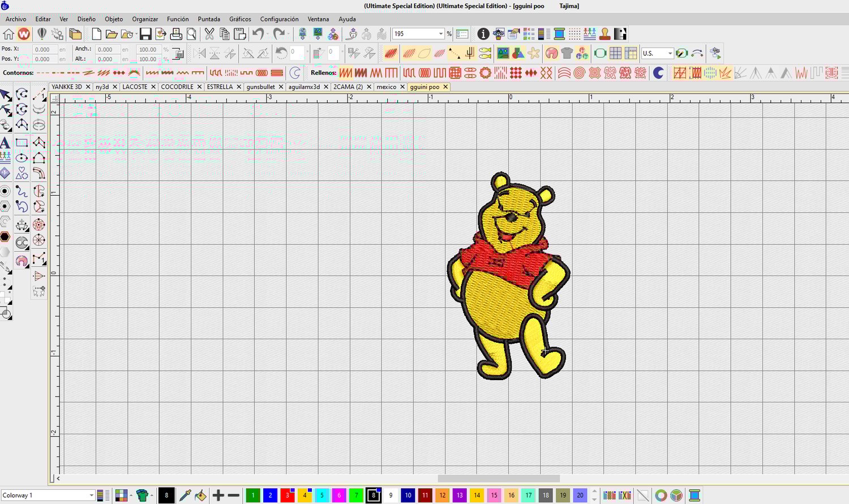The height and width of the screenshot is (504, 849).
Task: Open a design with the folder icon
Action: coord(112,34)
